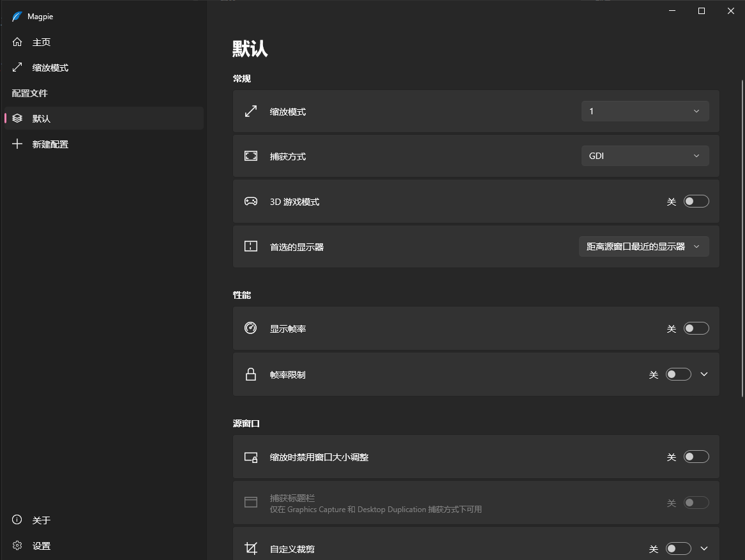Click the 首选的显示器 label text
The height and width of the screenshot is (560, 745).
click(x=297, y=247)
